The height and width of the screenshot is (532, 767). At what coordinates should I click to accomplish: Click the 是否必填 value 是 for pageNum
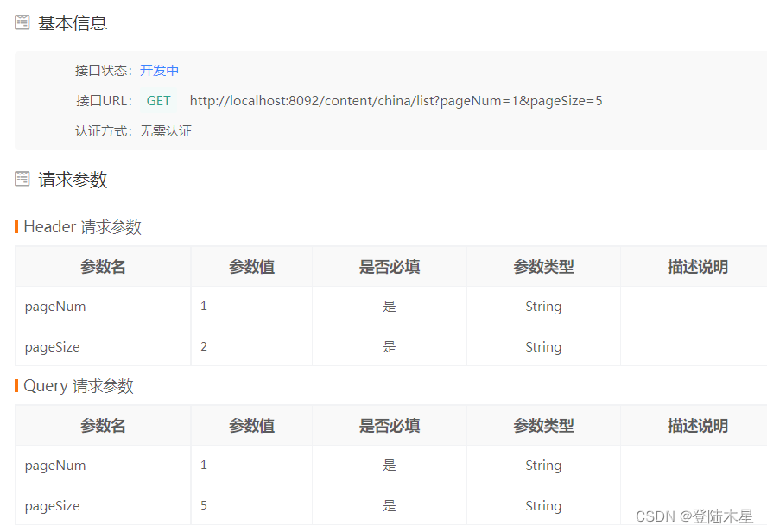389,306
